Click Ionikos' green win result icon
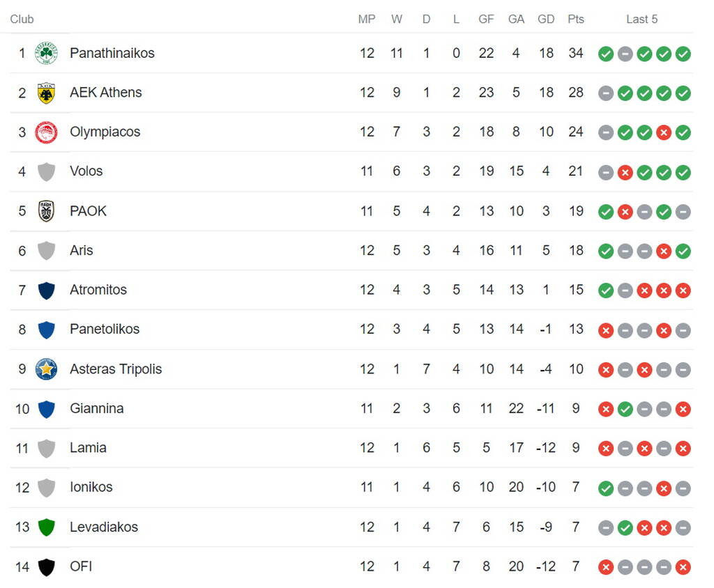The height and width of the screenshot is (588, 714). 606,488
